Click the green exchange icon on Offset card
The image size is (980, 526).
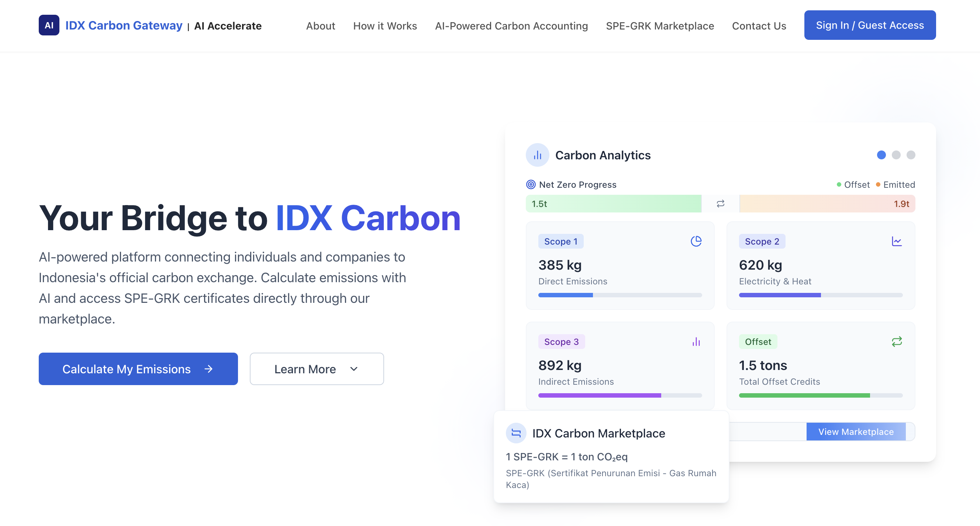(x=897, y=342)
